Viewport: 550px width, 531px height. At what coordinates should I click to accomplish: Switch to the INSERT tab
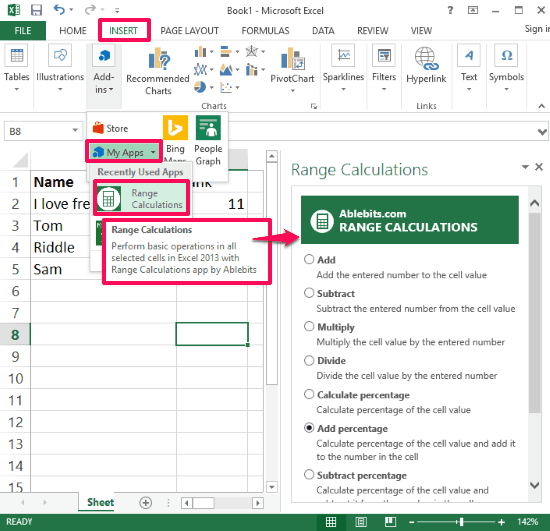click(123, 31)
